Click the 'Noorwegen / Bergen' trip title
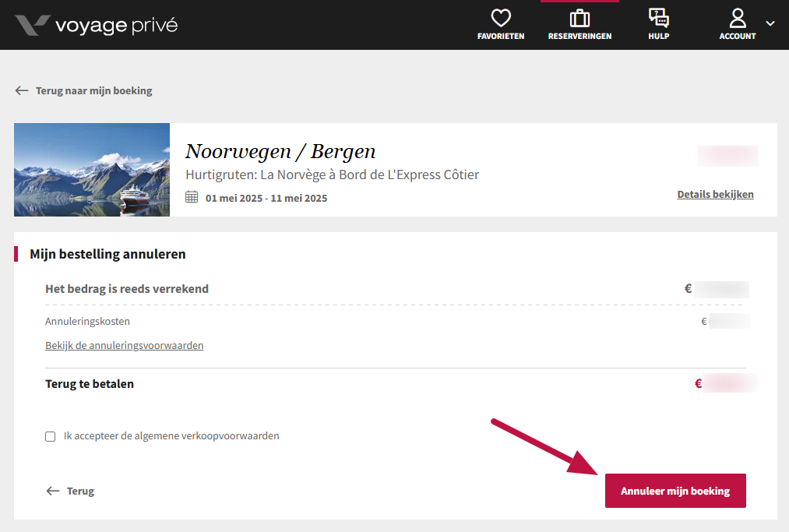This screenshot has height=532, width=789. pyautogui.click(x=280, y=151)
